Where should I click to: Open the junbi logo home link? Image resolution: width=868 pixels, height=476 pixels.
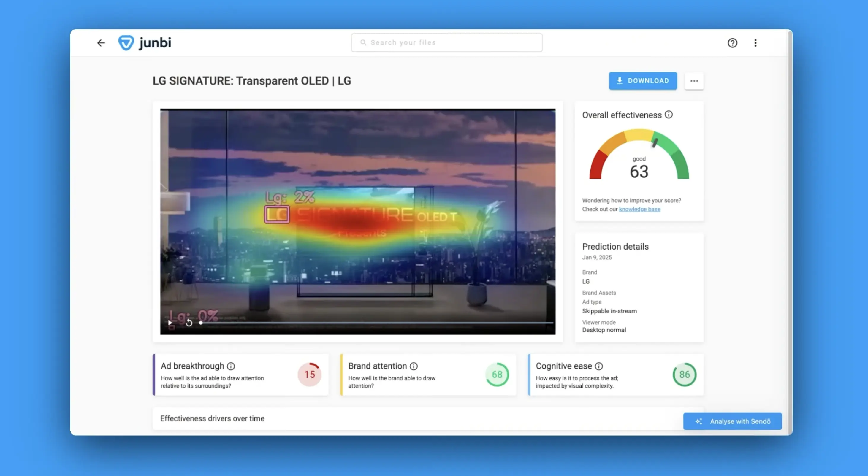pos(145,43)
